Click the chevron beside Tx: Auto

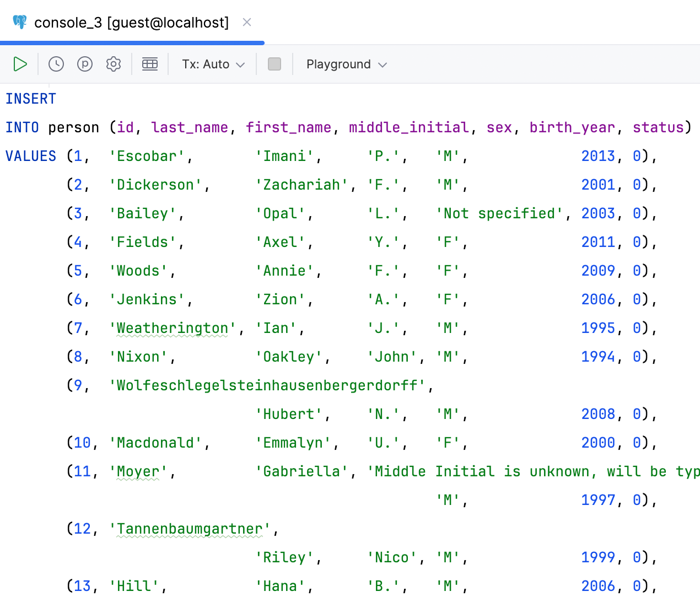pyautogui.click(x=240, y=64)
